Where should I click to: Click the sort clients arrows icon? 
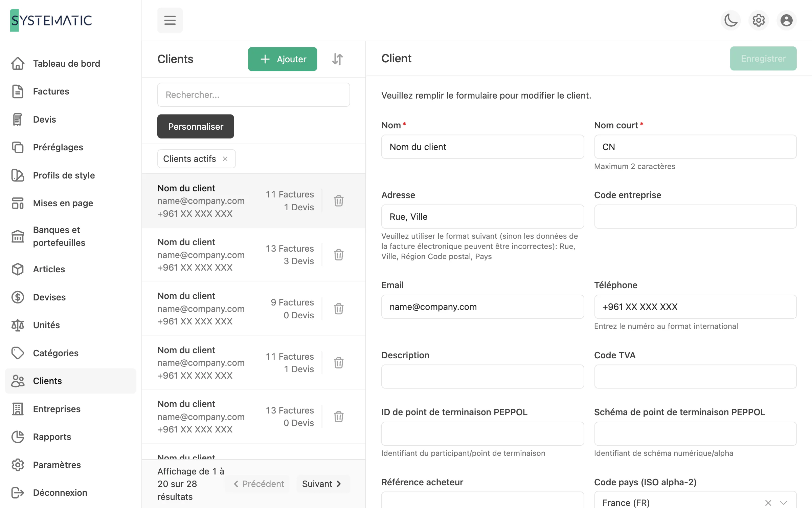coord(337,59)
